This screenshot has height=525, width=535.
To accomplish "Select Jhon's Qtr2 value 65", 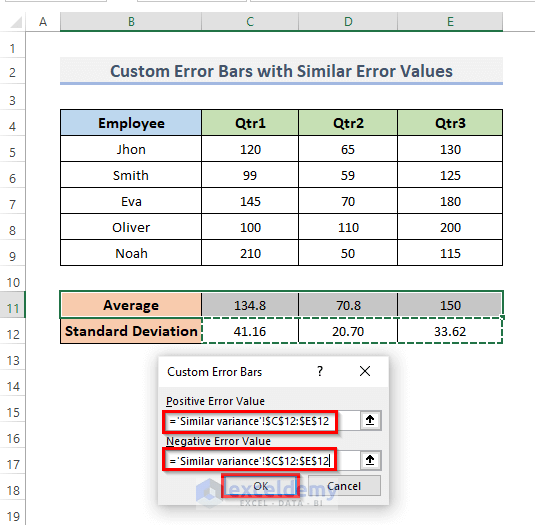I will pyautogui.click(x=348, y=149).
